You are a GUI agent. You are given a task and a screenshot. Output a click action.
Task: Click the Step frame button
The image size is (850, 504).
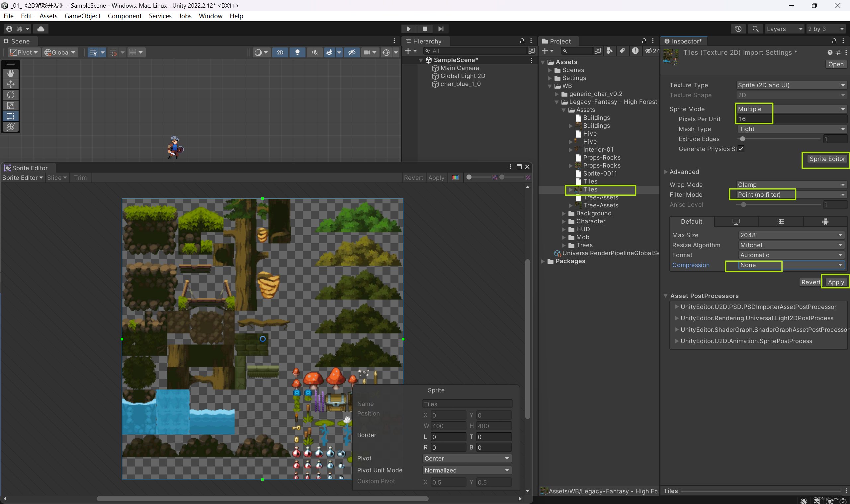pyautogui.click(x=441, y=29)
